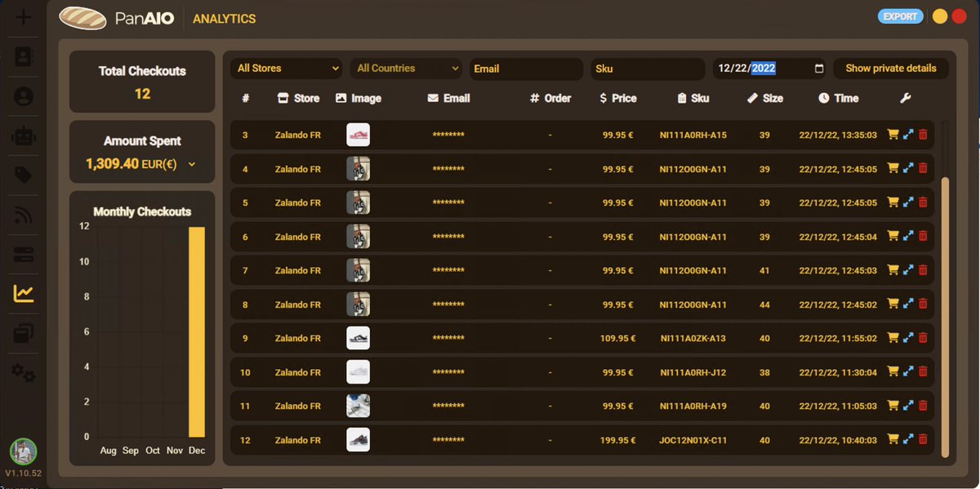The height and width of the screenshot is (489, 980).
Task: Click the cart icon for row 3
Action: pyautogui.click(x=893, y=135)
